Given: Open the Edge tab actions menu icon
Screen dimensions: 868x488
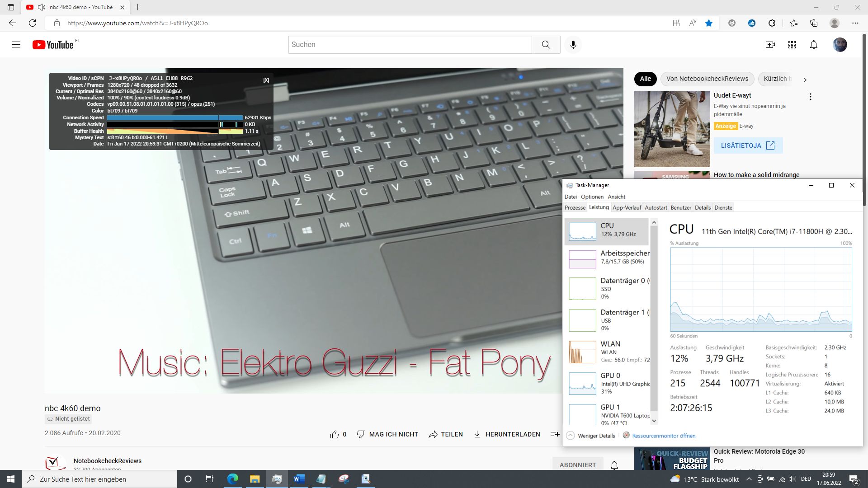Looking at the screenshot, I should [x=11, y=7].
